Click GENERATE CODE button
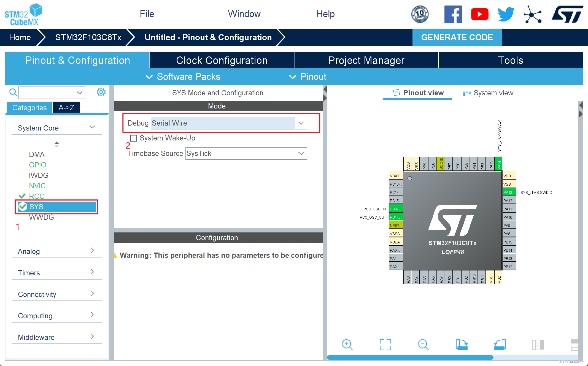Image resolution: width=588 pixels, height=366 pixels. coord(457,37)
